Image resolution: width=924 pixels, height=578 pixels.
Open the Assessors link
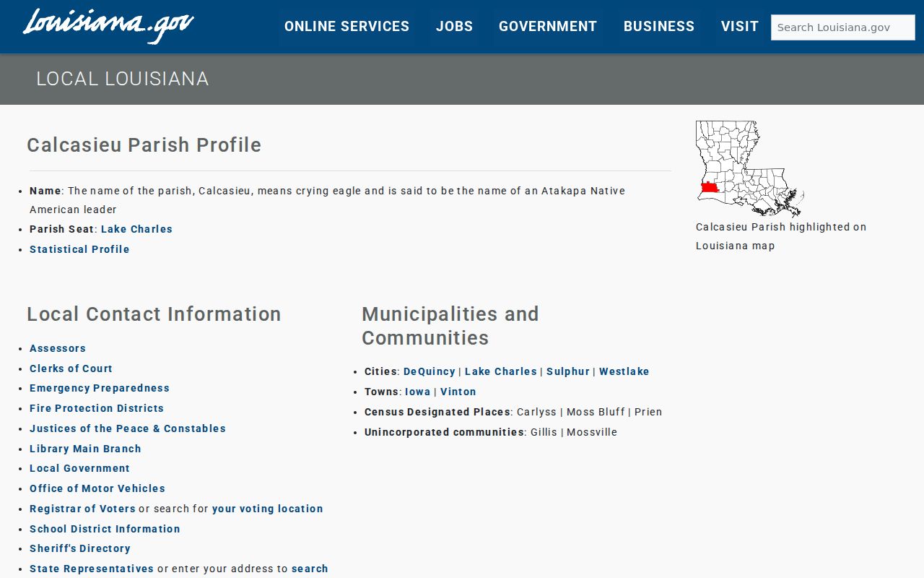pos(58,348)
